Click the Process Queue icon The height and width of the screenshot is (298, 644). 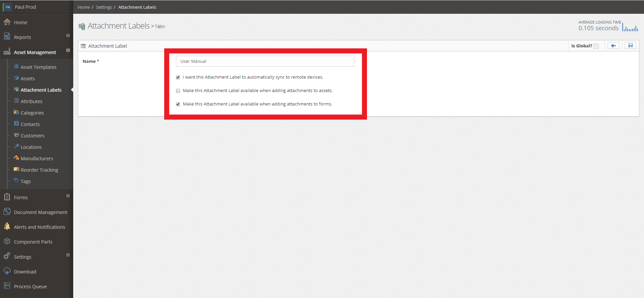click(7, 286)
